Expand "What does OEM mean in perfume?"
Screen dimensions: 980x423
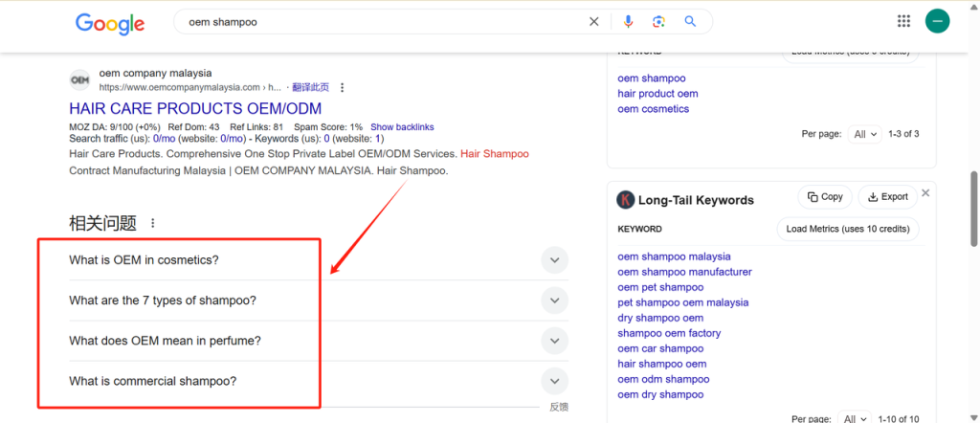coord(554,341)
